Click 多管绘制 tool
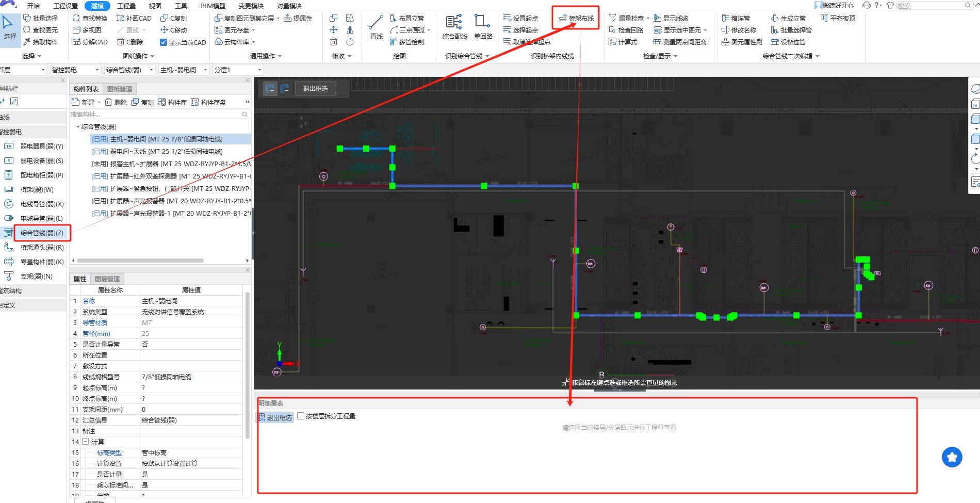This screenshot has width=980, height=503. [x=407, y=42]
